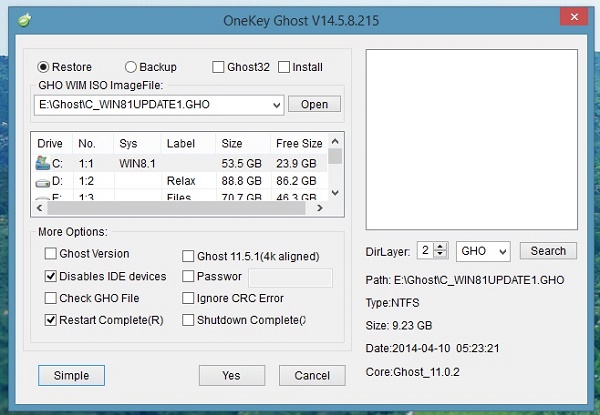This screenshot has height=415, width=600.
Task: Click the password input field
Action: click(290, 278)
